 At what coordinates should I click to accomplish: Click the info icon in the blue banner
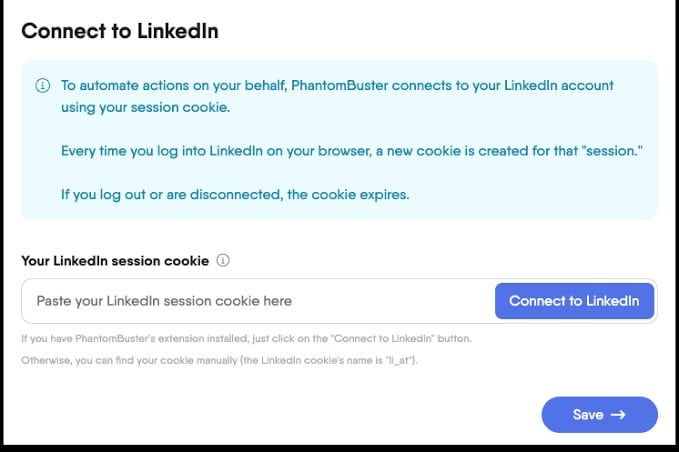tap(42, 86)
